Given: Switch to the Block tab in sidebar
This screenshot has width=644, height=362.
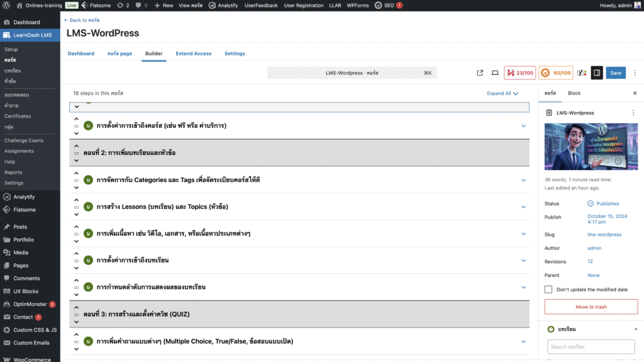Looking at the screenshot, I should click(x=574, y=93).
